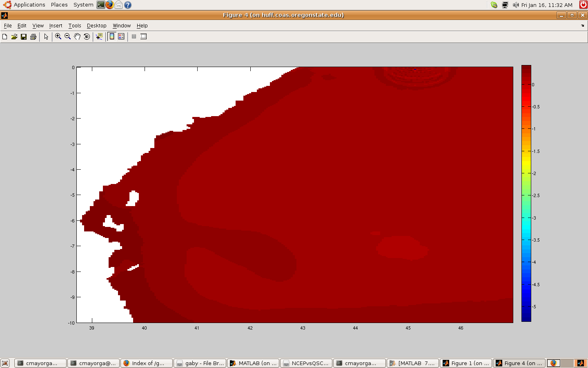Open a file with the Open icon
Viewport: 588px width, 368px height.
[14, 37]
